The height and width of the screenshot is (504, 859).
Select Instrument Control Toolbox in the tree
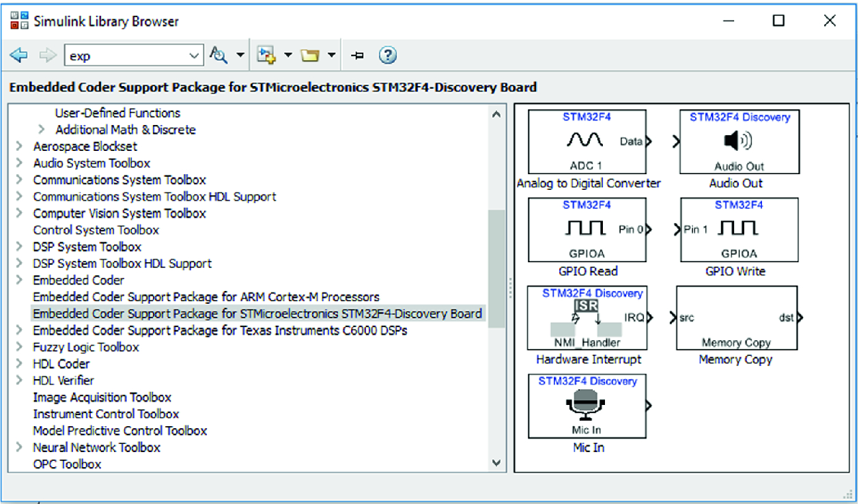pyautogui.click(x=106, y=414)
